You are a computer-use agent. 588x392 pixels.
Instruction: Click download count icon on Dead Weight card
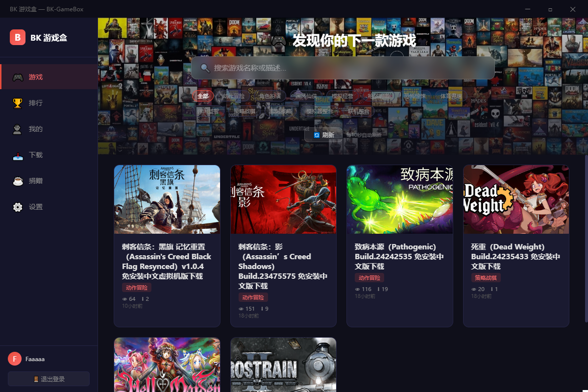coord(492,289)
